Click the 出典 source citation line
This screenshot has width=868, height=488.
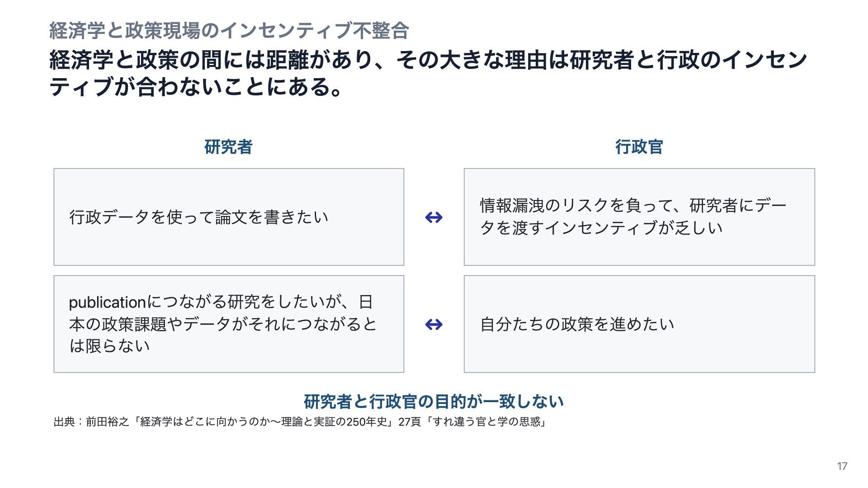point(301,422)
